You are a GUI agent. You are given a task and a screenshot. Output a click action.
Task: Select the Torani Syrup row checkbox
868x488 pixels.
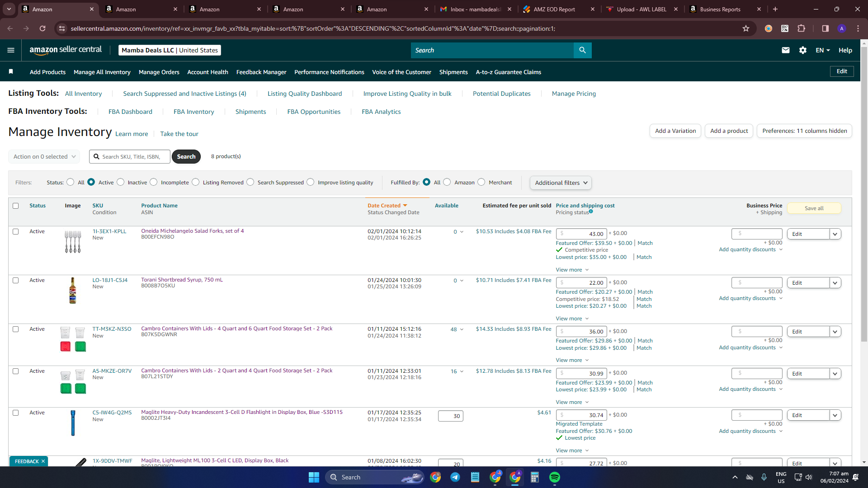click(16, 280)
